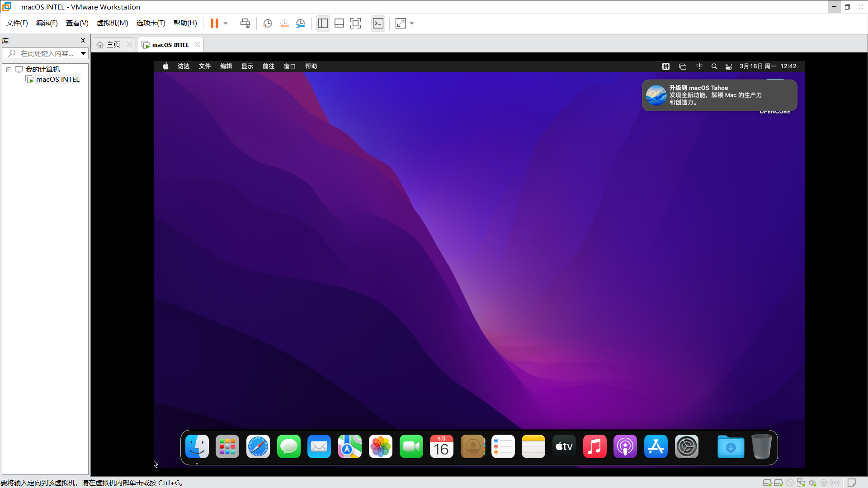The height and width of the screenshot is (488, 868).
Task: Click Take Snapshot clock icon
Action: tap(268, 23)
